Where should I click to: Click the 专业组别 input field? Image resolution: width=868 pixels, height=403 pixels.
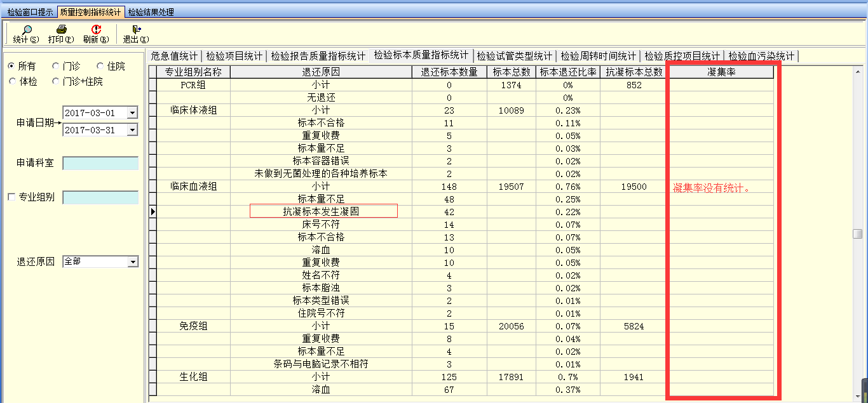click(100, 197)
